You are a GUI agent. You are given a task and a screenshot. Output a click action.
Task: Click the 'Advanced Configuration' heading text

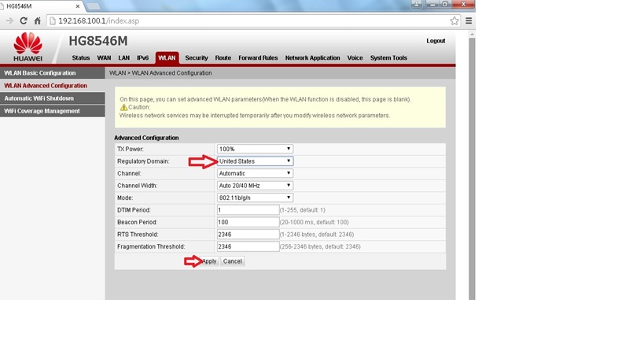146,138
